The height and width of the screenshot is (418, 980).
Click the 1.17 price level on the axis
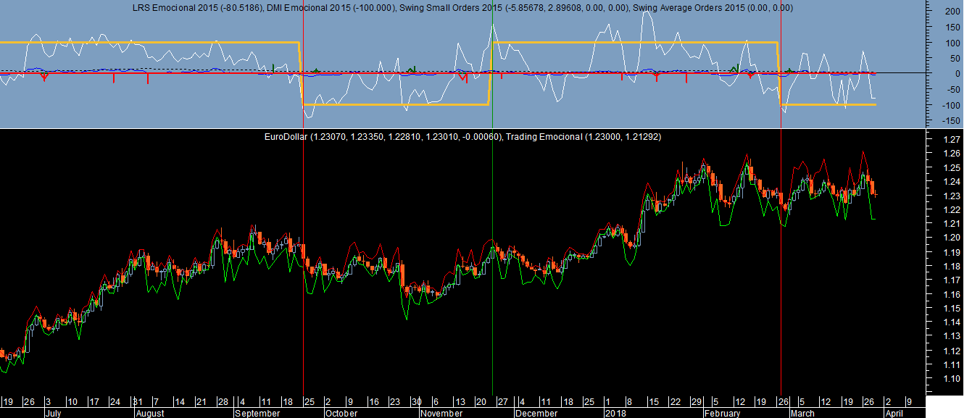click(x=952, y=280)
